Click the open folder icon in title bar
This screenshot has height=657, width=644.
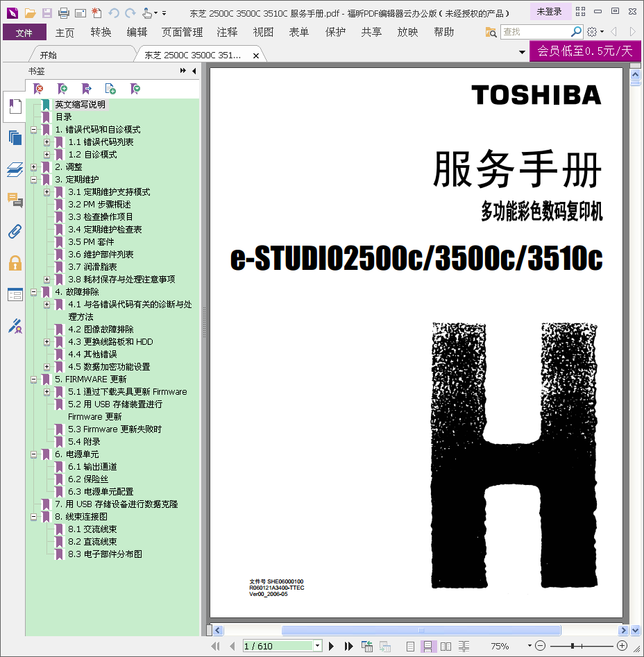30,13
